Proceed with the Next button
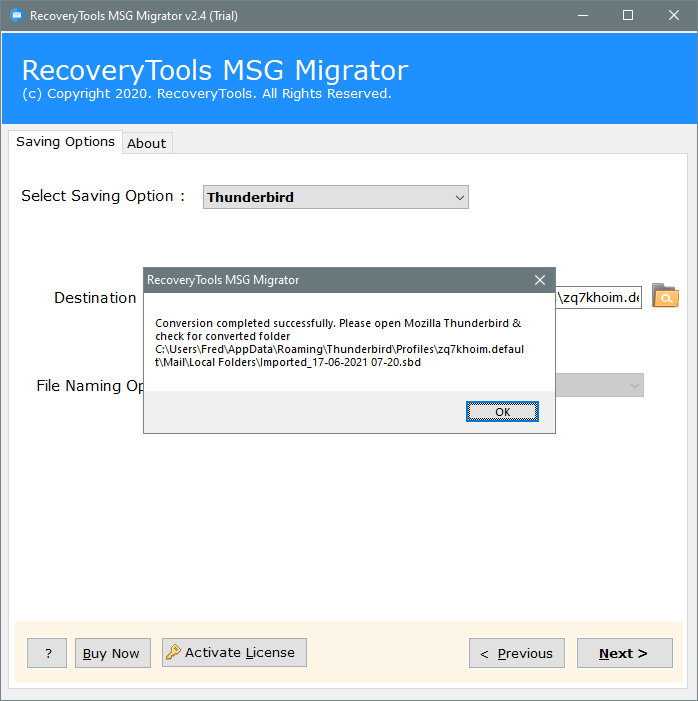The image size is (698, 701). point(625,653)
